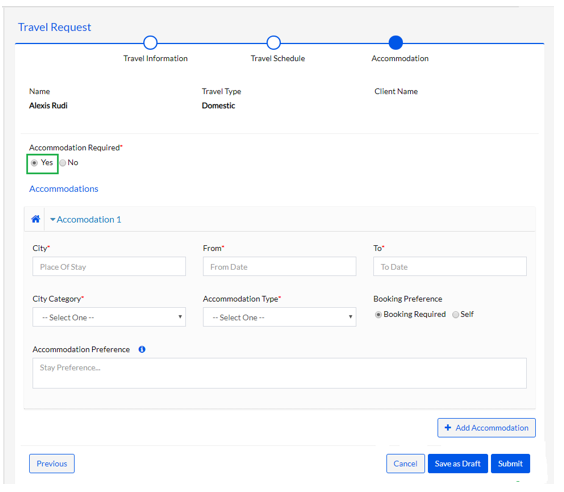The image size is (564, 492).
Task: Click the Place Of Stay city field
Action: [x=109, y=266]
